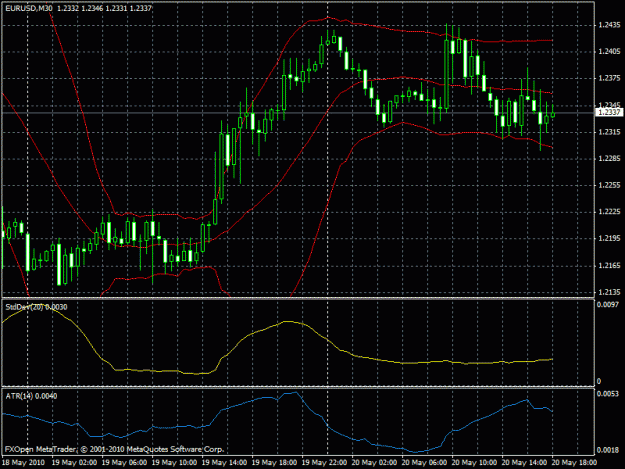Viewport: 625px width, 469px height.
Task: Click the 20 May 06:00 time label
Action: click(425, 463)
